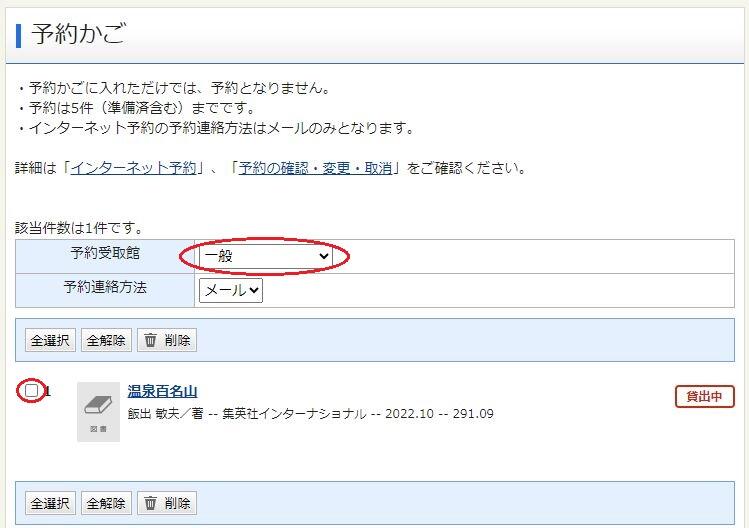The image size is (749, 528).
Task: Open the 予約受取館 dropdown showing 一般
Action: pyautogui.click(x=266, y=256)
